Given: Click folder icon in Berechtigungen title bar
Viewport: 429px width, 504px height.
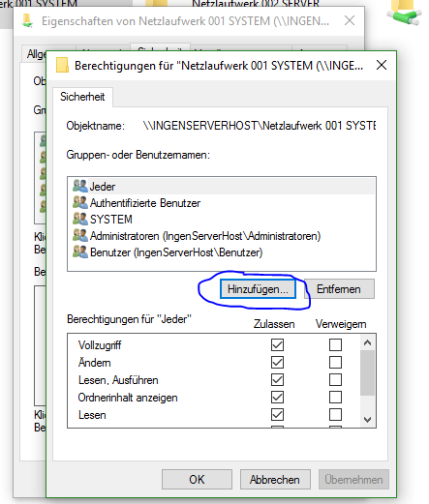Looking at the screenshot, I should tap(62, 65).
